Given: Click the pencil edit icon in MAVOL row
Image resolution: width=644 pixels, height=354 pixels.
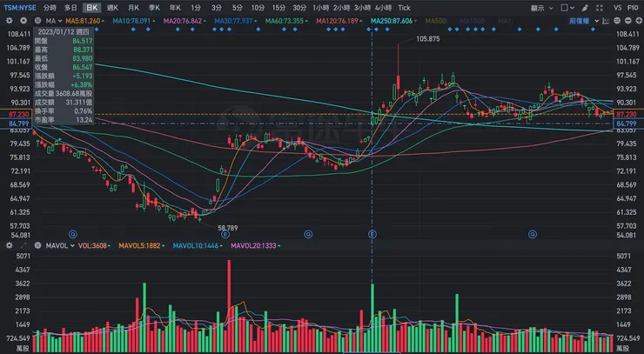Looking at the screenshot, I should (x=23, y=245).
